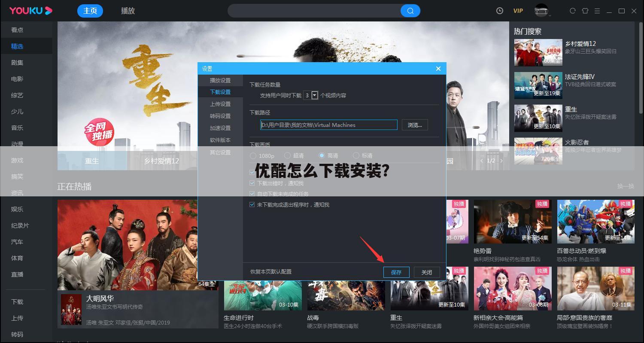Open the three-line main menu icon
The width and height of the screenshot is (644, 343).
tap(597, 11)
